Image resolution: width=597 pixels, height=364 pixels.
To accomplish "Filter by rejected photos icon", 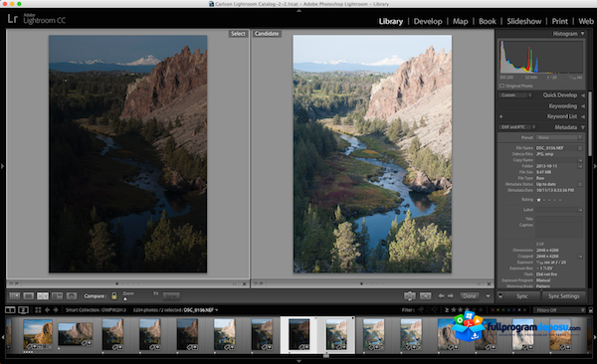I will click(435, 310).
